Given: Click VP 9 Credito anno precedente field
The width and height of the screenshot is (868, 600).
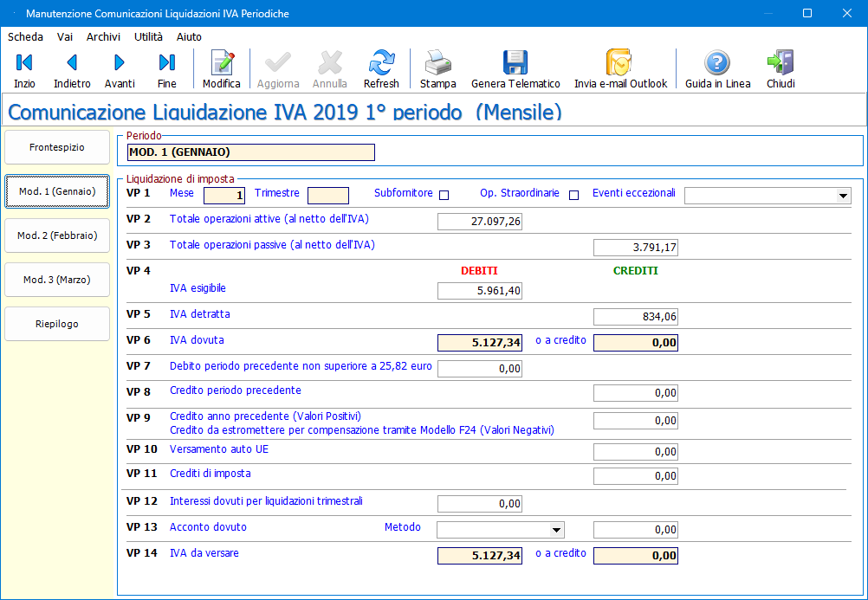Looking at the screenshot, I should click(x=636, y=421).
